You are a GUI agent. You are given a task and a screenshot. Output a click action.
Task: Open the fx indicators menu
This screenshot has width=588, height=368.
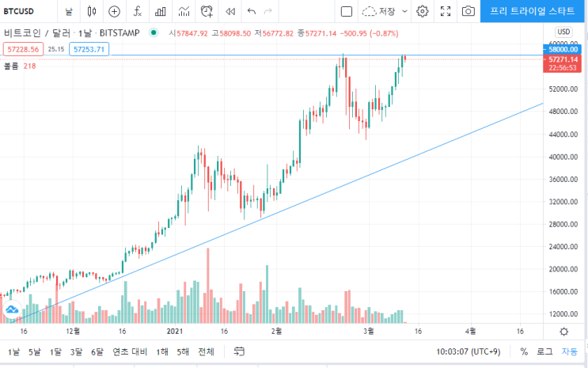pyautogui.click(x=138, y=11)
